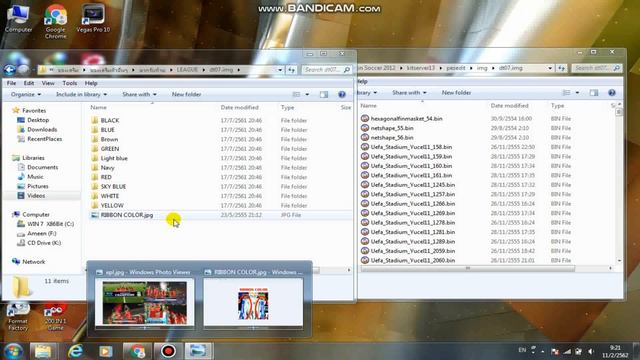The image size is (640, 360).
Task: Sort by Name column in right Explorer
Action: [369, 106]
